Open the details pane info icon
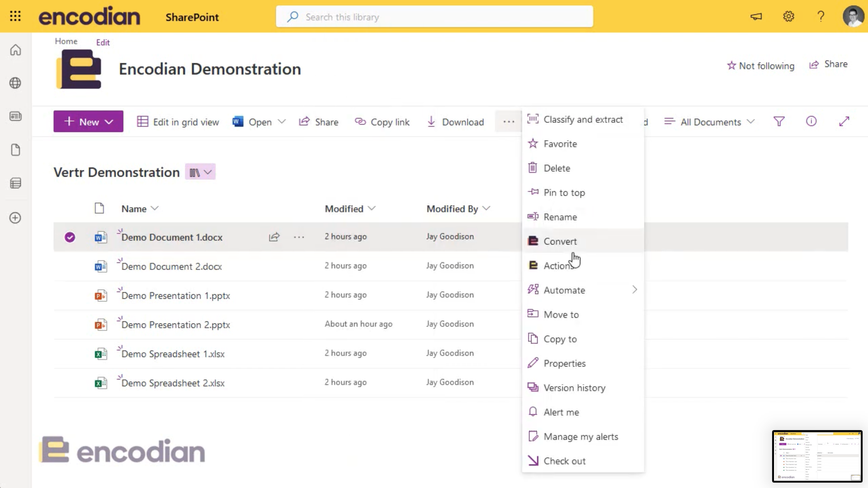Image resolution: width=868 pixels, height=488 pixels. coord(811,122)
